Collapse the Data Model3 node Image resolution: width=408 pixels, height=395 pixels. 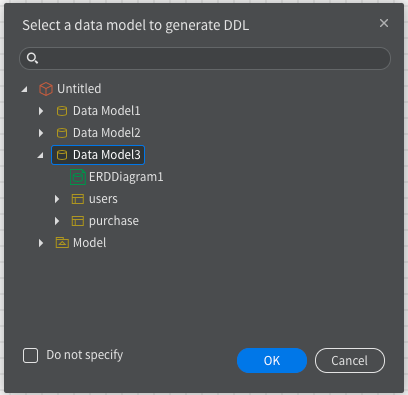click(x=41, y=155)
